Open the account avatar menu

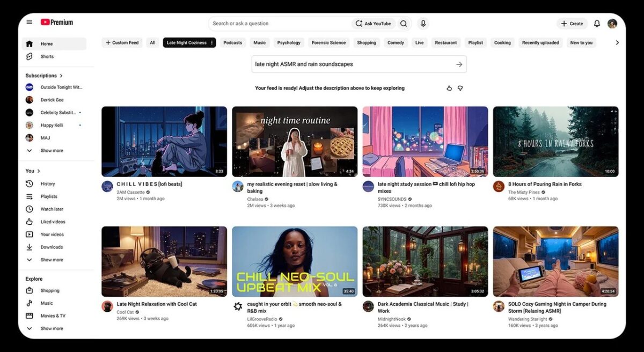(612, 24)
